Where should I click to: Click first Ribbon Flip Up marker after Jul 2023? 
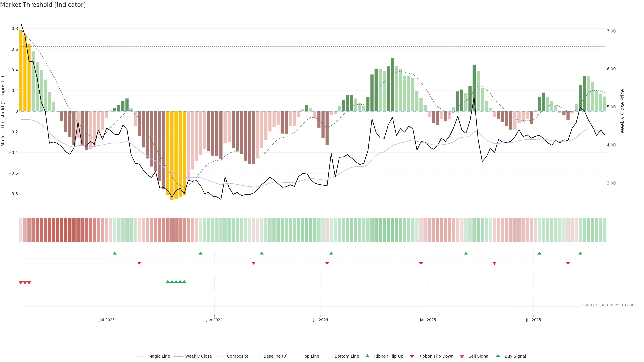pos(115,253)
